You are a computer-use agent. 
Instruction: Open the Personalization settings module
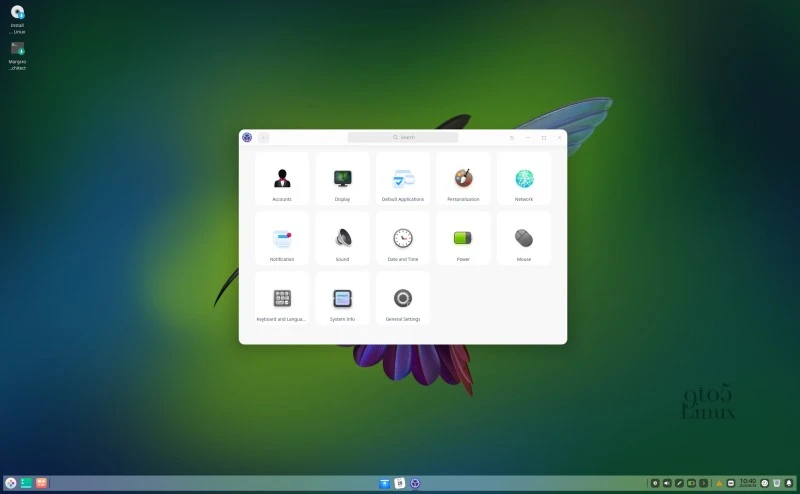pos(463,179)
